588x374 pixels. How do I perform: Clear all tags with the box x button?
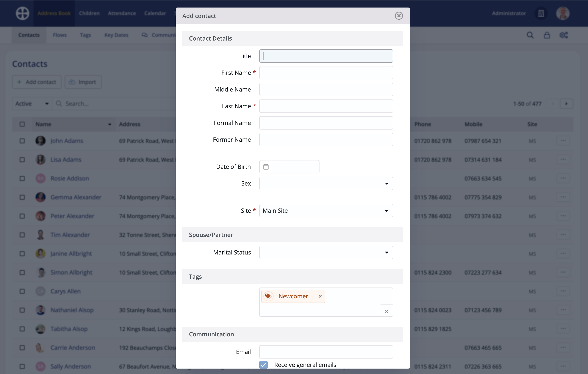(386, 311)
